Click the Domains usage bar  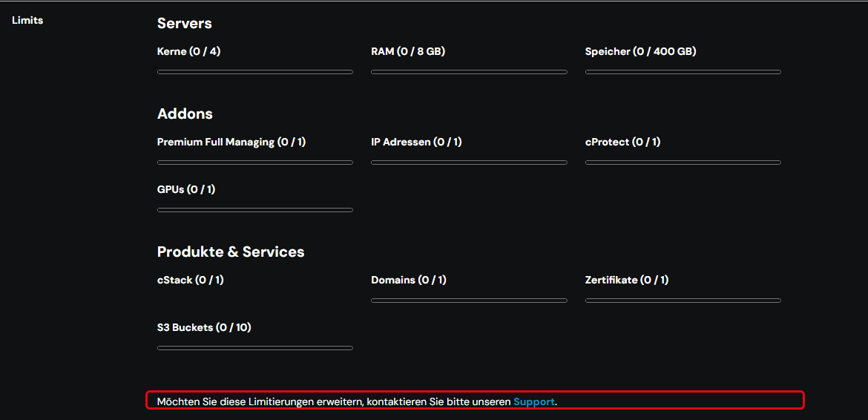click(469, 301)
